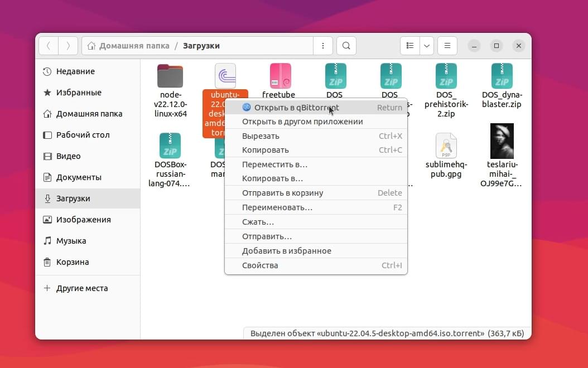Choose Сжать… menu entry
Screen dimensions: 588x368
[316, 222]
